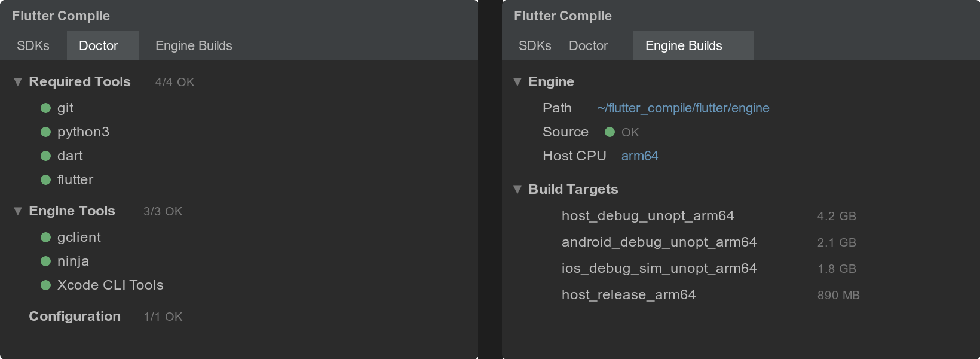Switch to Engine Builds tab in left panel
This screenshot has width=980, height=359.
pos(194,45)
